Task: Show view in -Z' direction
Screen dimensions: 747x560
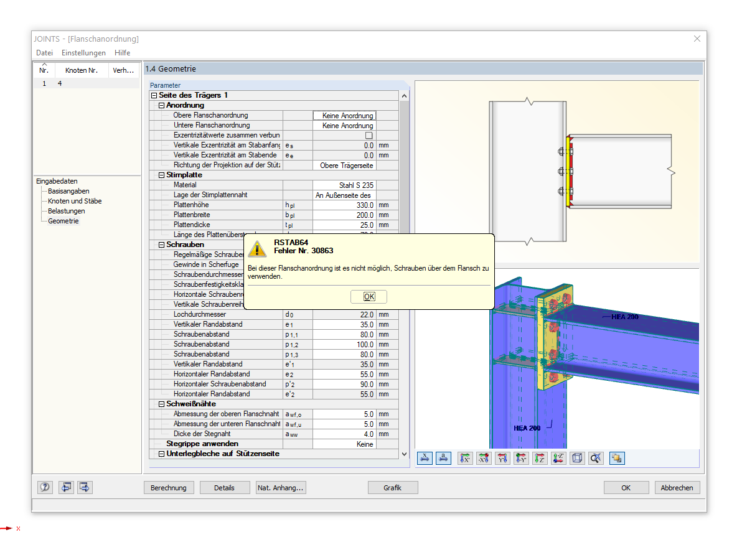Action: click(558, 459)
